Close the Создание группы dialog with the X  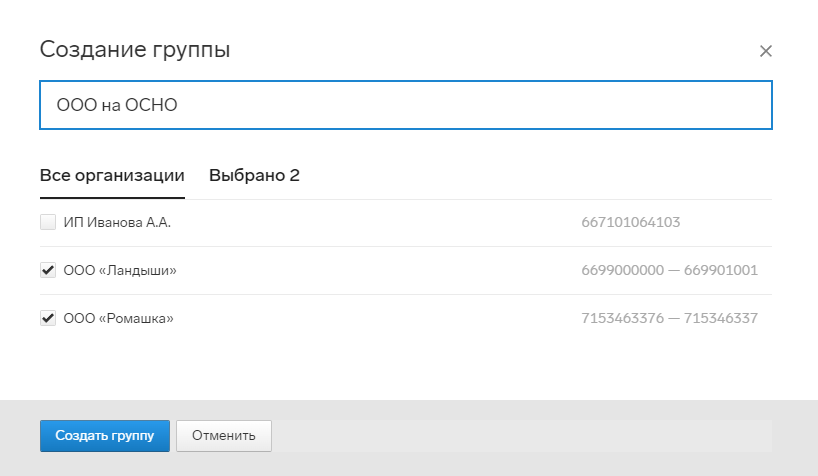(x=765, y=51)
